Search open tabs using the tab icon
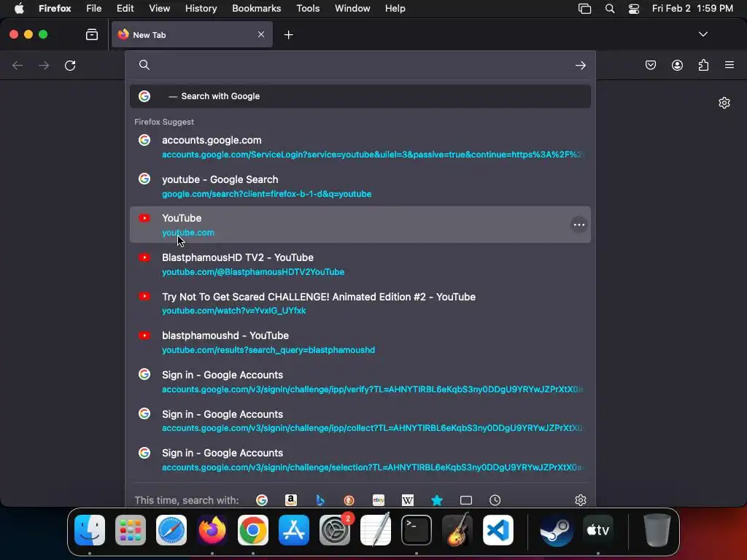Screen dimensions: 747x560 click(x=466, y=500)
